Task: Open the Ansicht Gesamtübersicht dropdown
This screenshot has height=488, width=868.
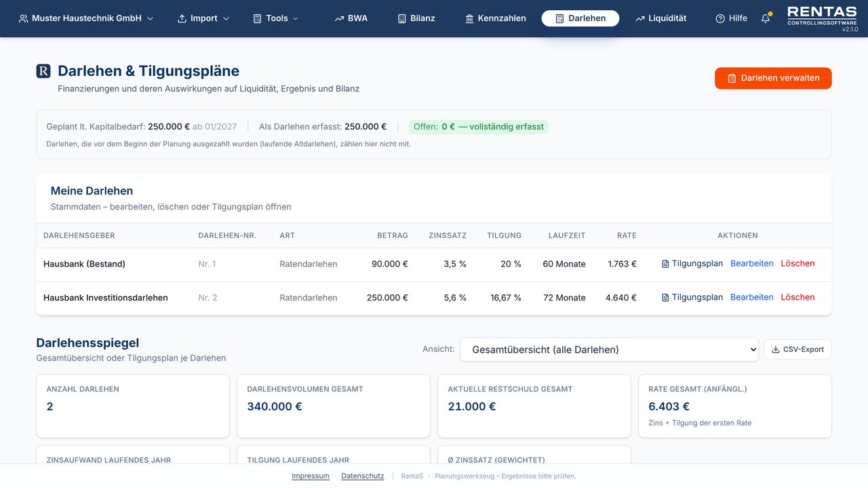Action: tap(609, 350)
